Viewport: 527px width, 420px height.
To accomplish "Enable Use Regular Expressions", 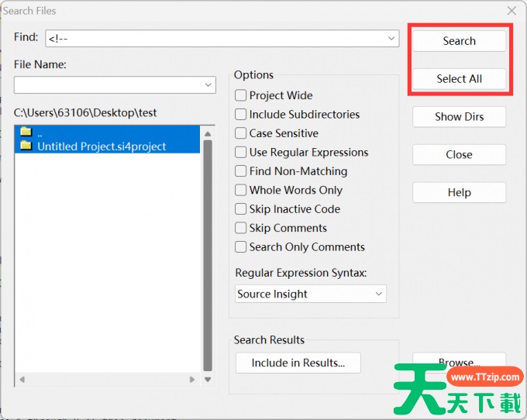I will tap(241, 153).
